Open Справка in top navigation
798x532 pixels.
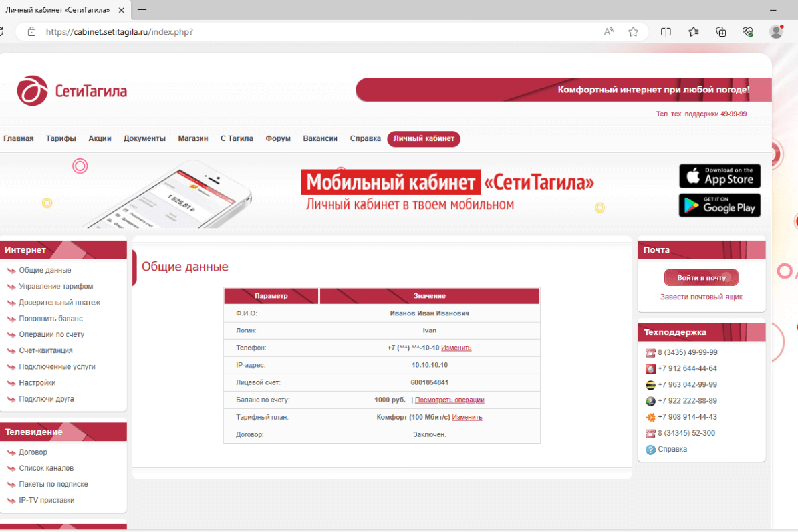[x=365, y=138]
